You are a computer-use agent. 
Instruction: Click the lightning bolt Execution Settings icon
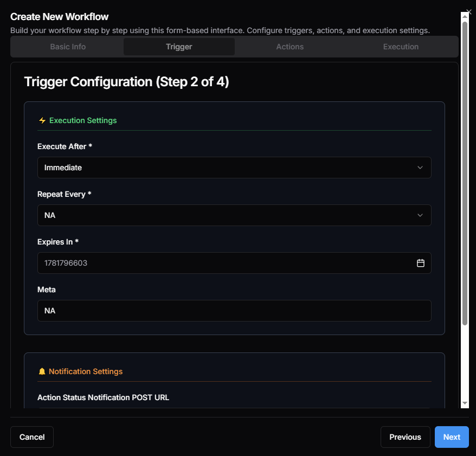click(x=42, y=120)
